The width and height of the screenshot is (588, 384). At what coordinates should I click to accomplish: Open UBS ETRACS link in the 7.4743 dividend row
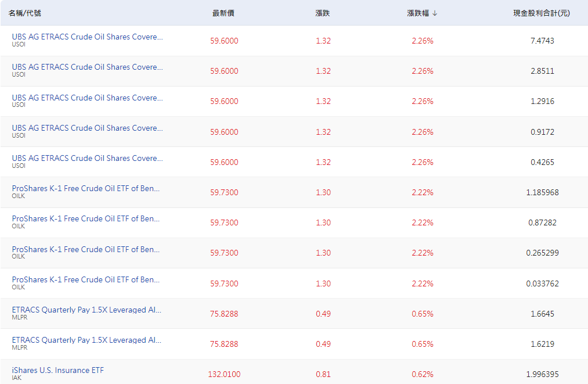88,37
